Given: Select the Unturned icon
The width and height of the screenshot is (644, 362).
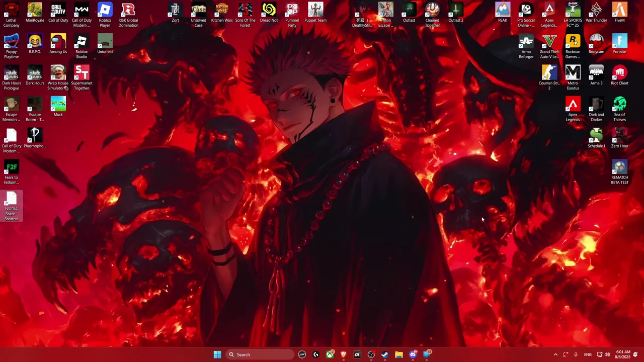Looking at the screenshot, I should pos(105,44).
